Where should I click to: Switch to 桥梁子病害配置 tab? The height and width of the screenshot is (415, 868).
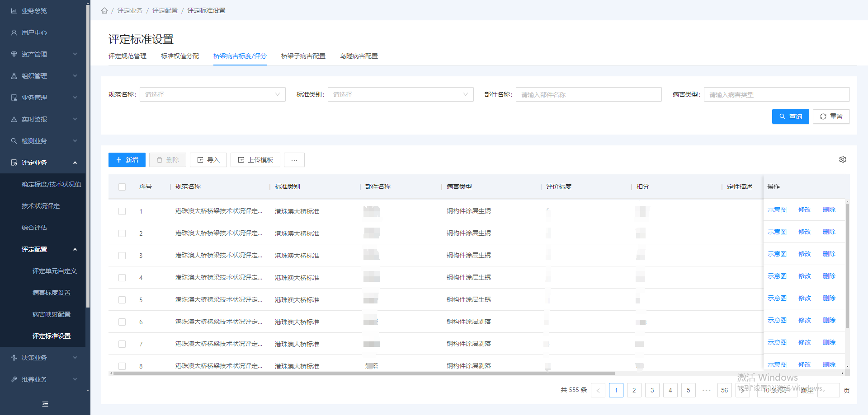tap(303, 56)
